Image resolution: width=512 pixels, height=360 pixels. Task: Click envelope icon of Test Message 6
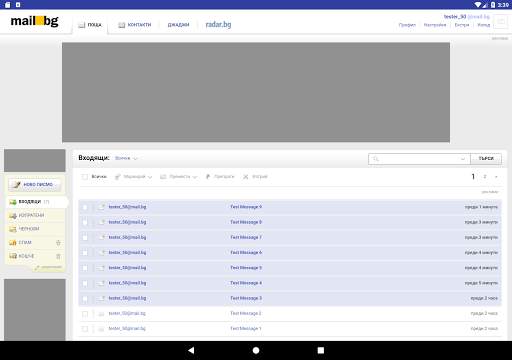point(101,253)
